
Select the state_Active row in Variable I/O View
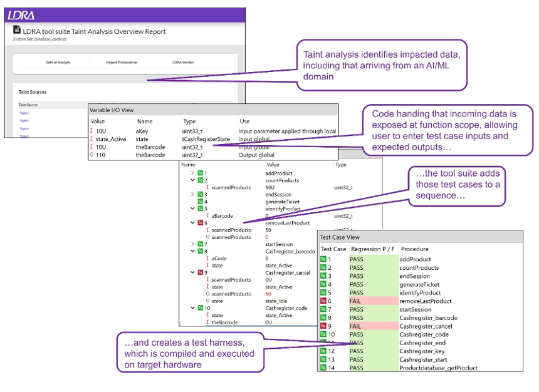[113, 139]
